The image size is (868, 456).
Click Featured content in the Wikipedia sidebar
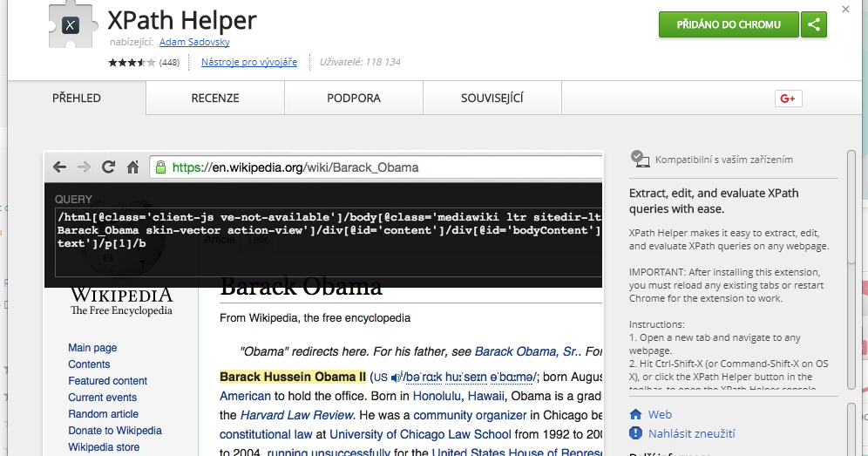point(107,381)
